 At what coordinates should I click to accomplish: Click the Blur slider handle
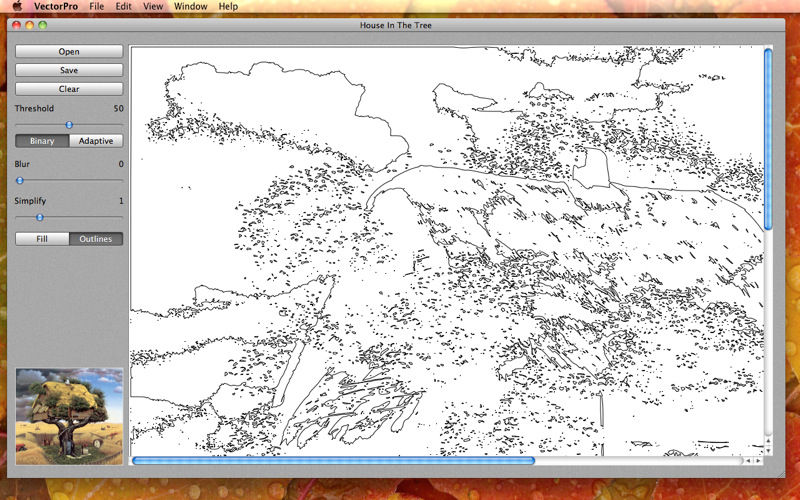(x=20, y=181)
